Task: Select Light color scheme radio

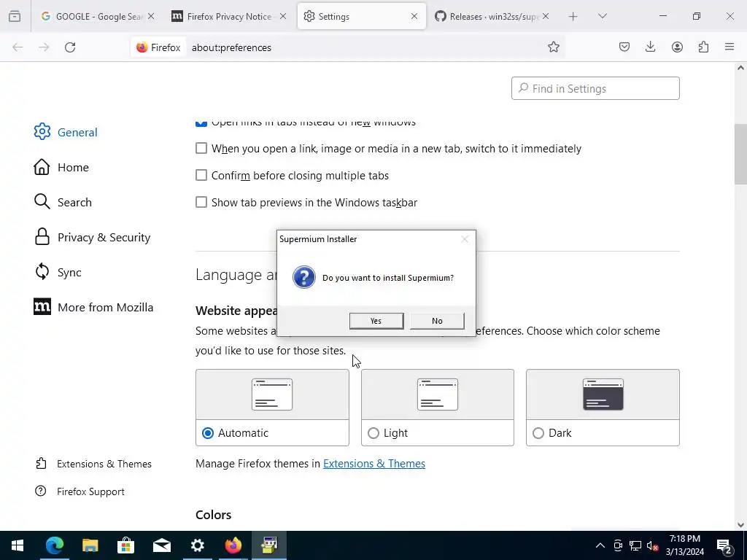Action: pyautogui.click(x=373, y=433)
